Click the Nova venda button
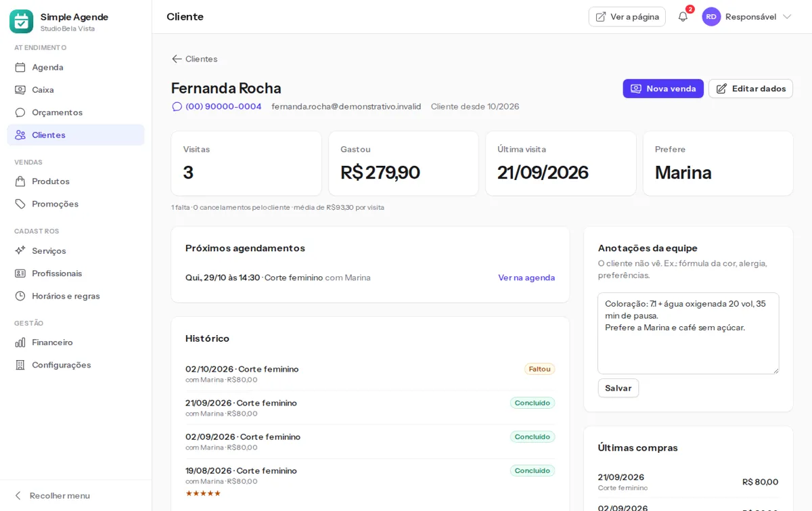Image resolution: width=812 pixels, height=511 pixels. [663, 89]
